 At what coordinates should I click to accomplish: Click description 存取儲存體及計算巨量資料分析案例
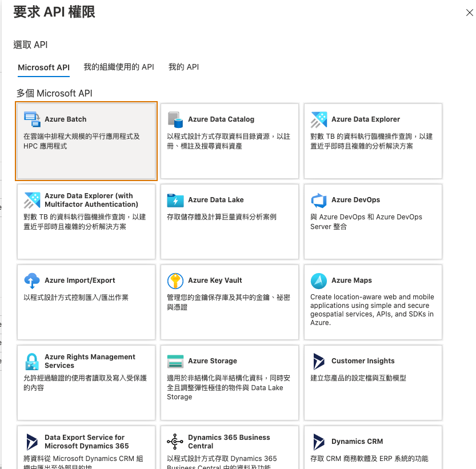click(222, 217)
